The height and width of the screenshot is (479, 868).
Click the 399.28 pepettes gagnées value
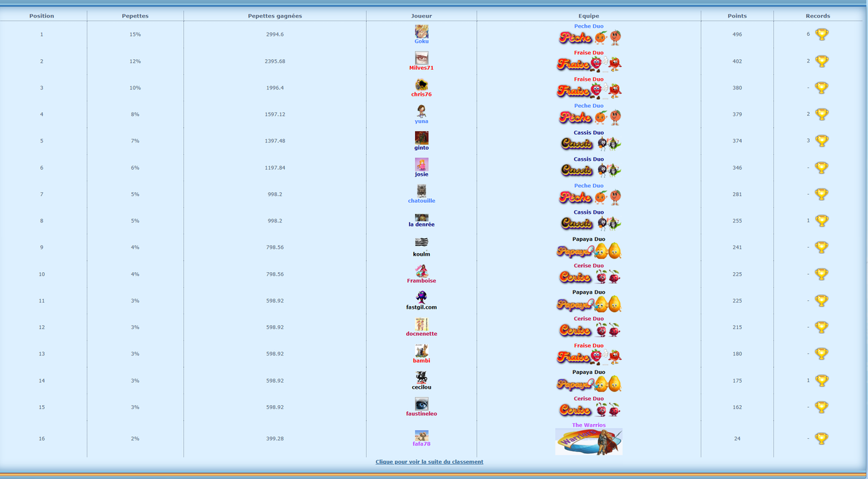(x=275, y=439)
